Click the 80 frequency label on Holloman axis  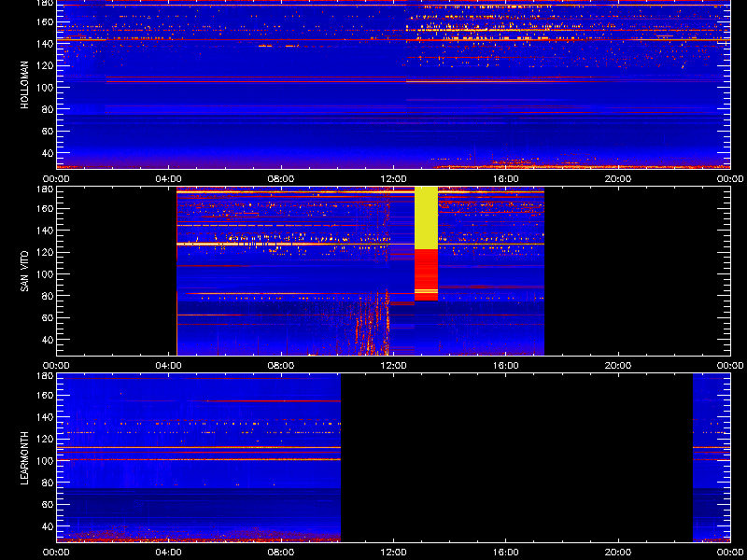pos(48,109)
